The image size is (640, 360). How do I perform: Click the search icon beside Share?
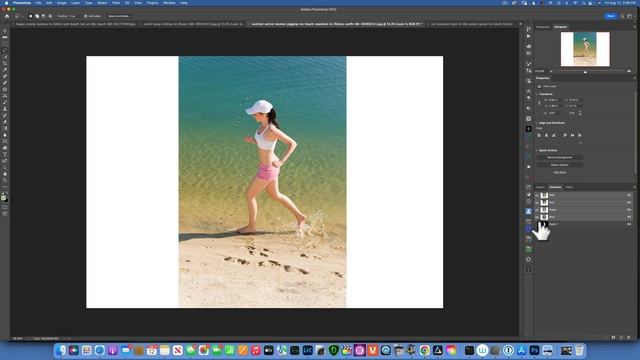click(x=622, y=16)
